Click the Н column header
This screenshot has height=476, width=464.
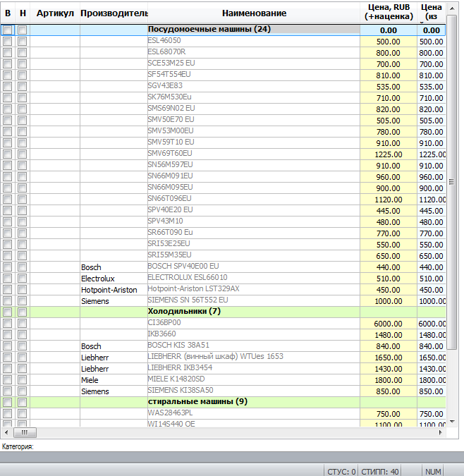click(x=23, y=13)
